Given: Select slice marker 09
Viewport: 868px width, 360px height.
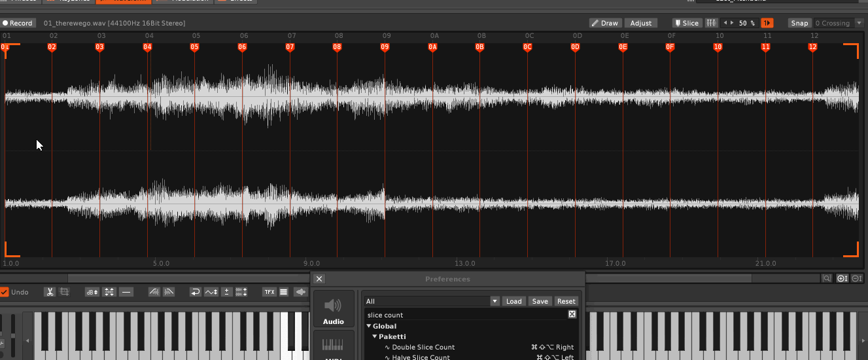Looking at the screenshot, I should (385, 47).
